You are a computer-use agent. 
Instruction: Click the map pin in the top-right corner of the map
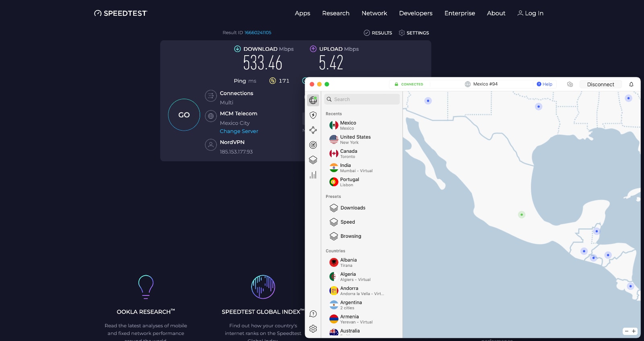pos(629,98)
